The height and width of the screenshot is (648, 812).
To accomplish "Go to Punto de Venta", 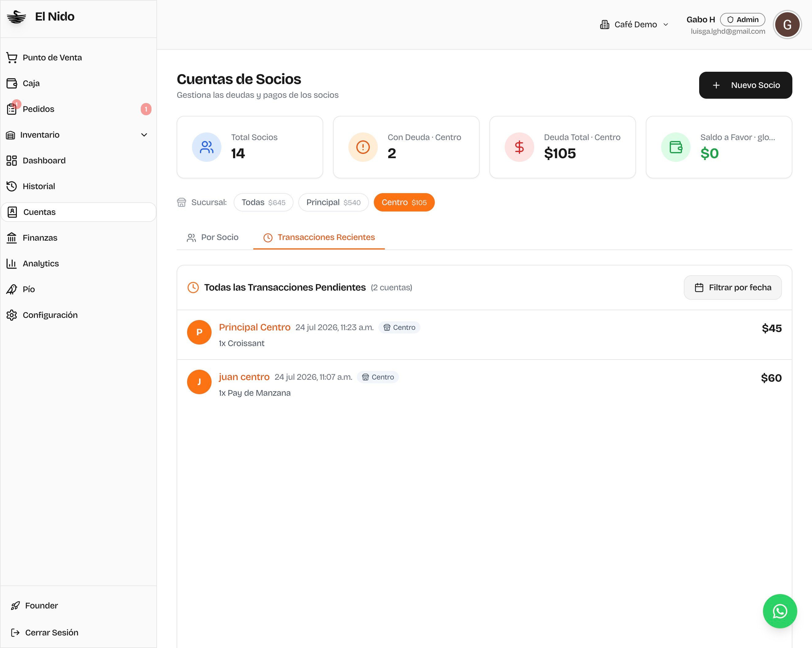I will (78, 58).
